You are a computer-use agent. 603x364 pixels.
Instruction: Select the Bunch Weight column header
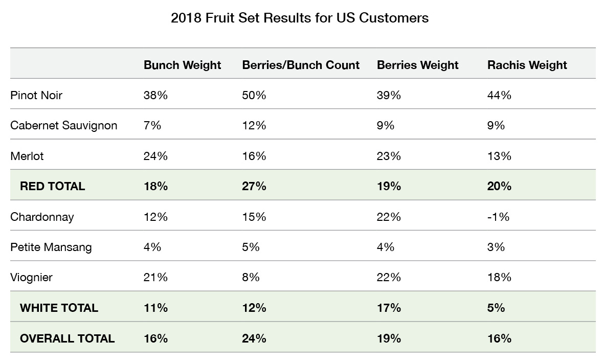(x=182, y=65)
